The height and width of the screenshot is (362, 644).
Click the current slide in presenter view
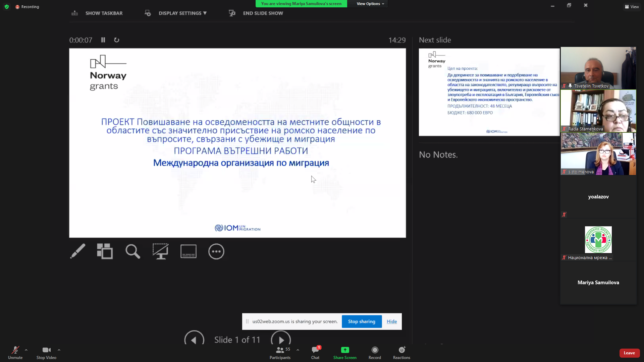pos(237,143)
